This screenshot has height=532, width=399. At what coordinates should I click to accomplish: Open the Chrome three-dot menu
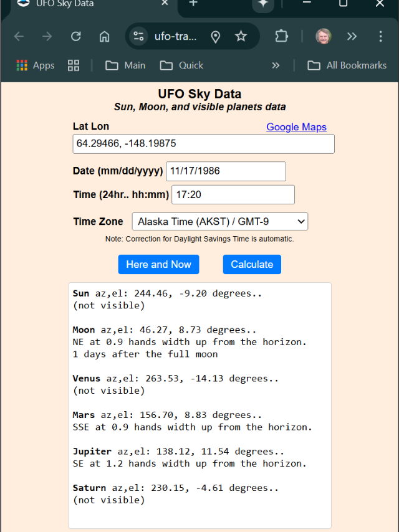(x=380, y=36)
